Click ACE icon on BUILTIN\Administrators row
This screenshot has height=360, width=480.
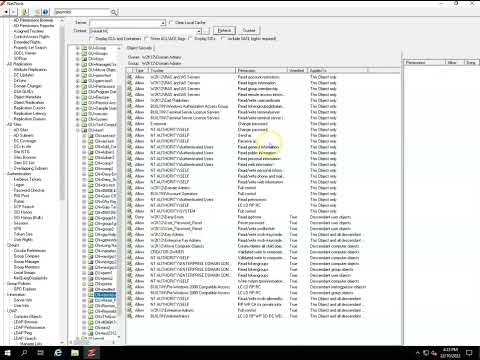(130, 316)
